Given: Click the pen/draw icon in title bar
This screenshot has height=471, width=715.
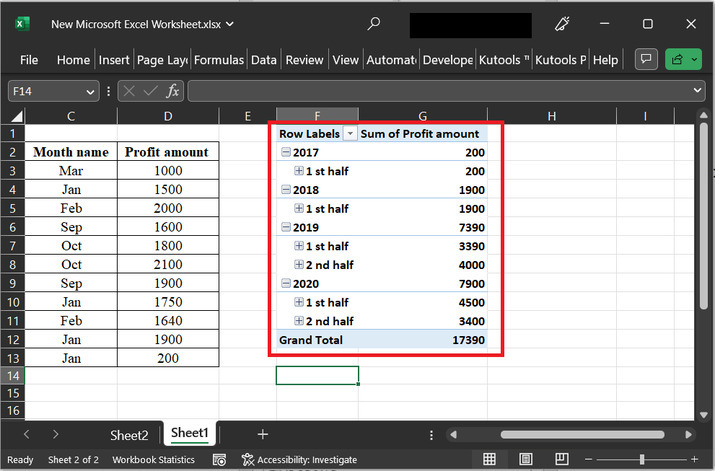Looking at the screenshot, I should coord(562,24).
